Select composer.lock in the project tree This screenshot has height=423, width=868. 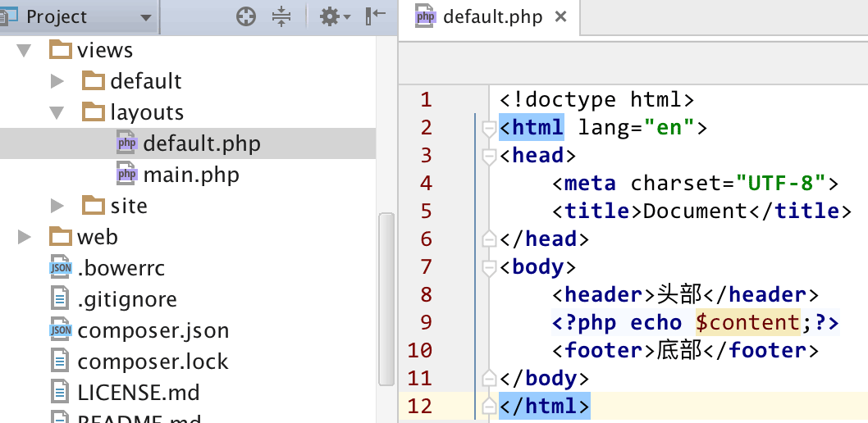point(153,362)
